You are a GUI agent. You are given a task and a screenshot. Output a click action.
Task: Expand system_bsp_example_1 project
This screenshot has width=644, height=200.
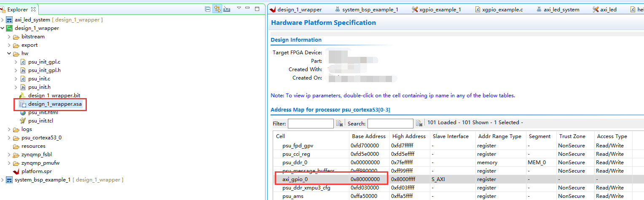tap(3, 180)
